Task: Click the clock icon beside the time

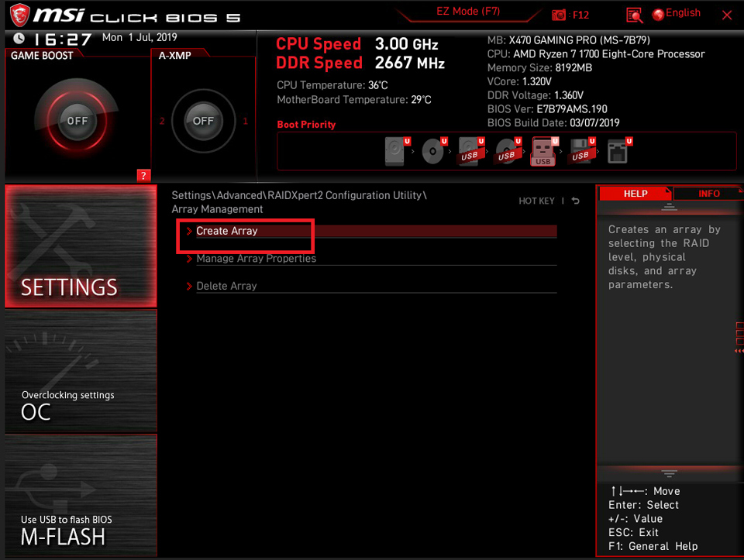Action: point(19,39)
